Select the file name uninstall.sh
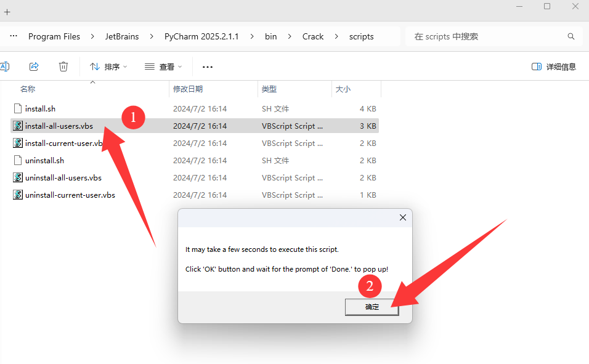The width and height of the screenshot is (589, 364). click(x=45, y=160)
